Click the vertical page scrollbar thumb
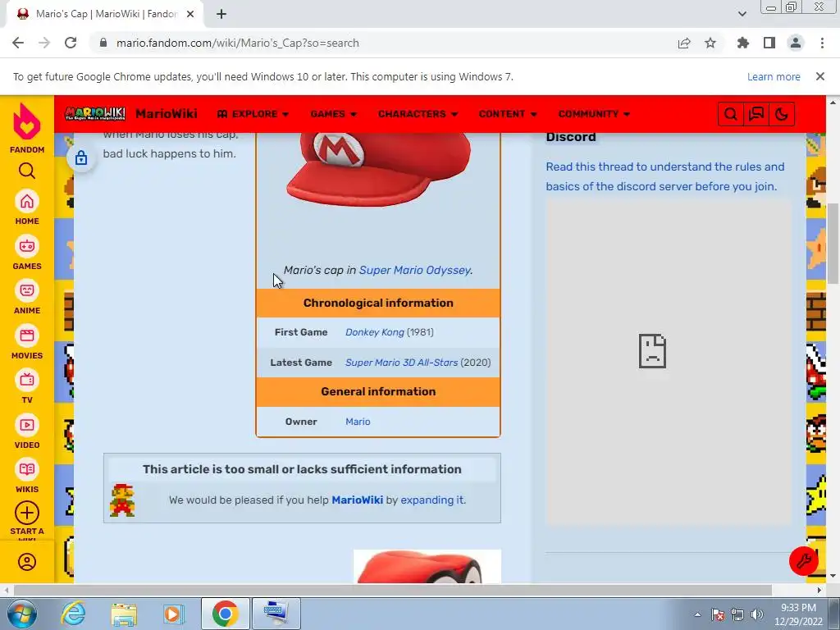 833,243
